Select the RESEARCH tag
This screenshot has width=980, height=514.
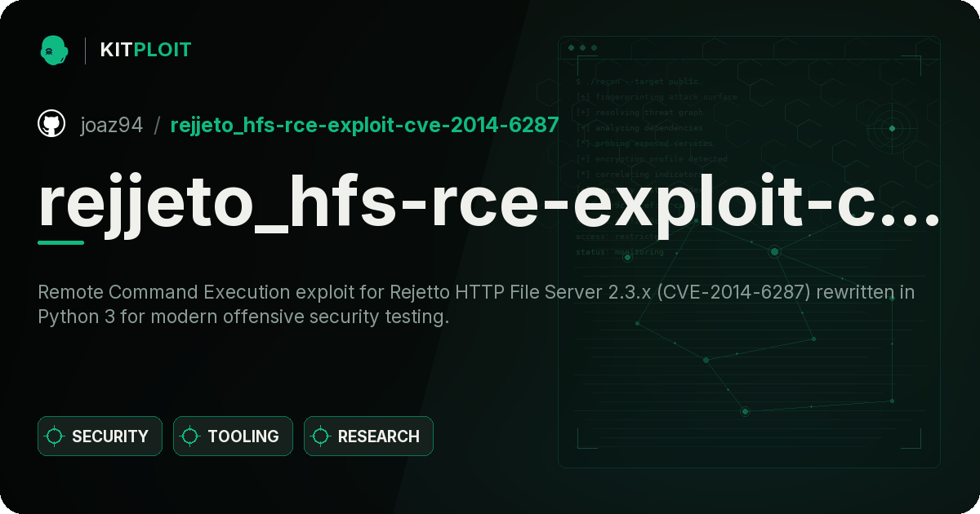tap(368, 436)
